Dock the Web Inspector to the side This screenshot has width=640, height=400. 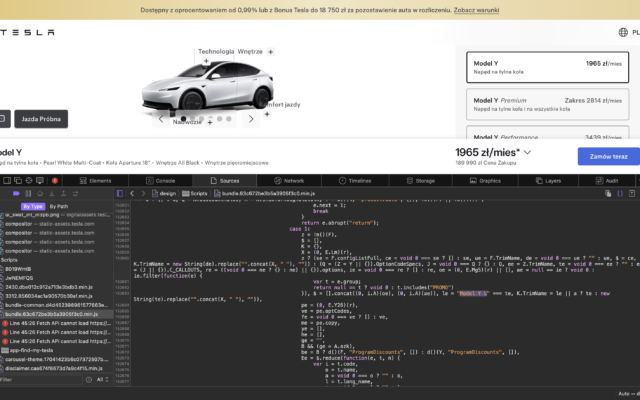[x=7, y=180]
